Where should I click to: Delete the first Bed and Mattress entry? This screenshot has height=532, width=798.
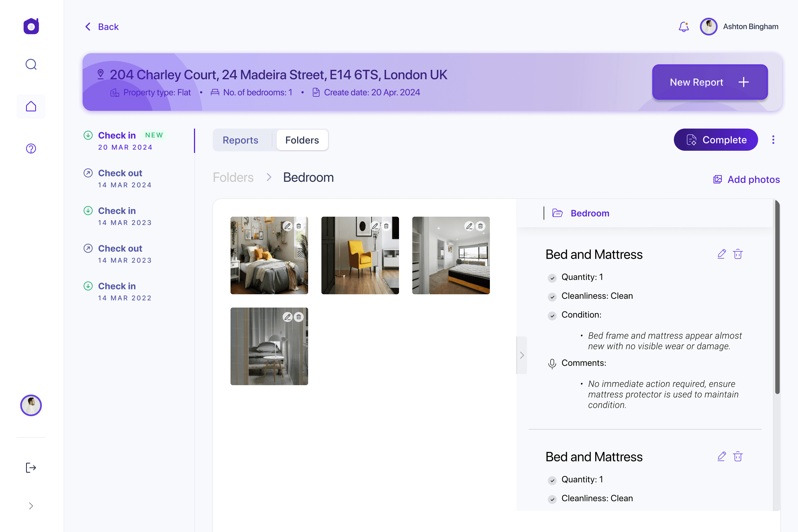[x=738, y=254]
